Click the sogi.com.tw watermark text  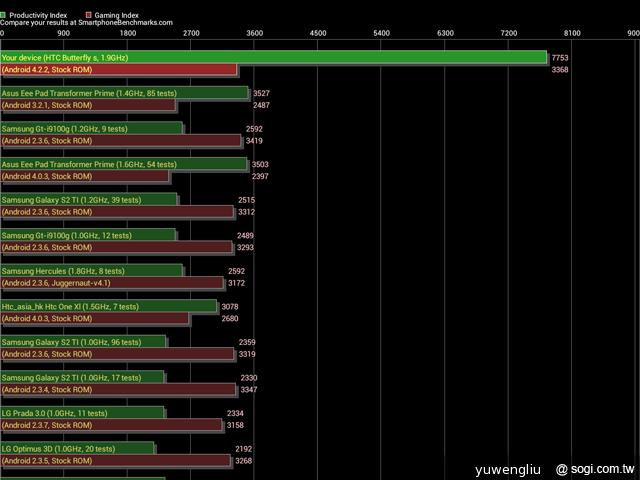pyautogui.click(x=596, y=467)
